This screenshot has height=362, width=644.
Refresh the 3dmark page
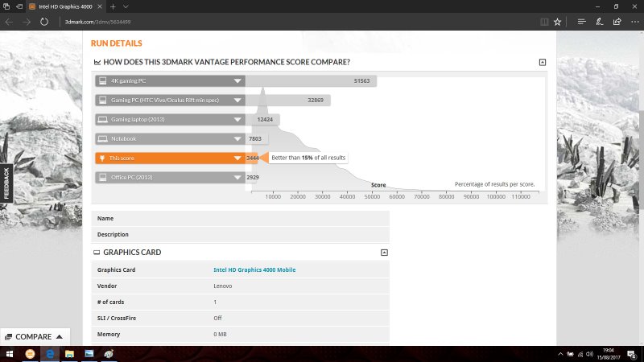(44, 22)
